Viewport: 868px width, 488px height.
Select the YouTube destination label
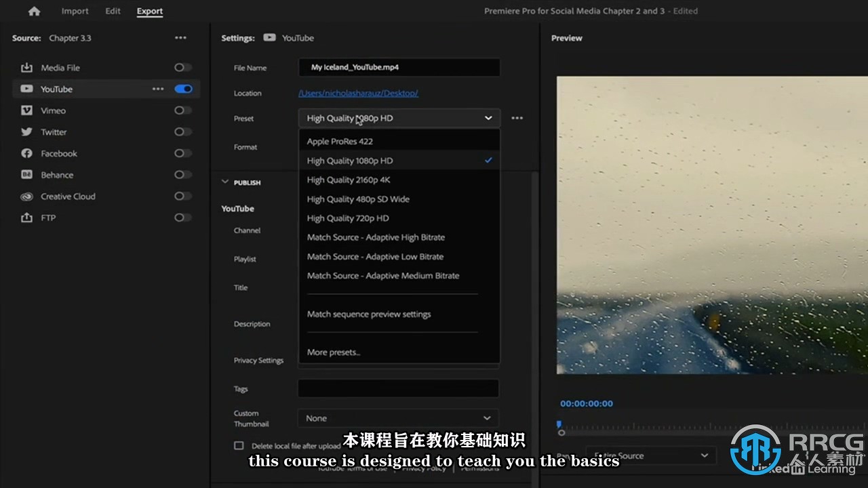pyautogui.click(x=56, y=89)
